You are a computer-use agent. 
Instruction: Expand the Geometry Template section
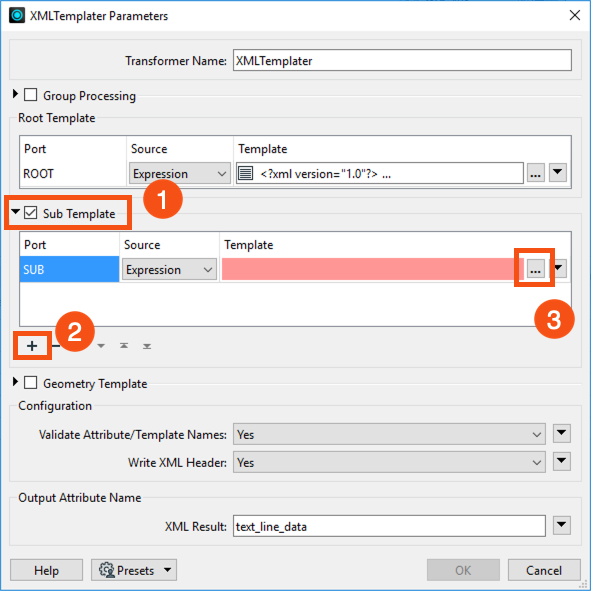pos(15,382)
